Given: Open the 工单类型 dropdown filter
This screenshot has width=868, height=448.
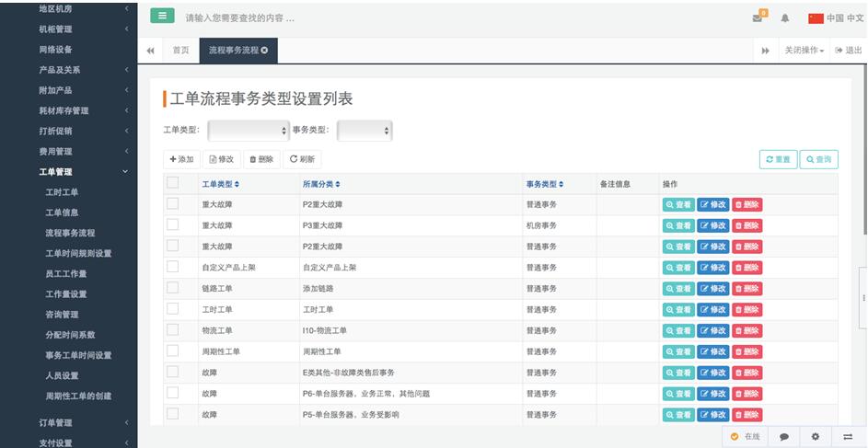Looking at the screenshot, I should tap(249, 131).
